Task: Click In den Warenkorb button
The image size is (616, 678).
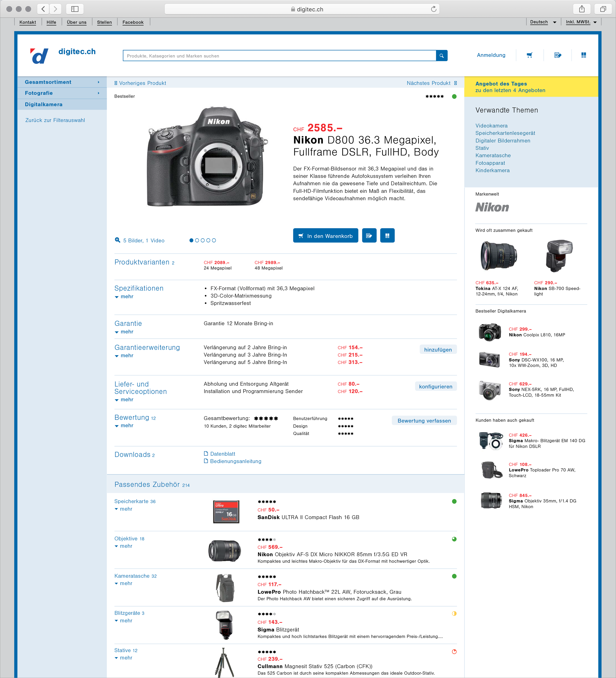Action: 325,236
